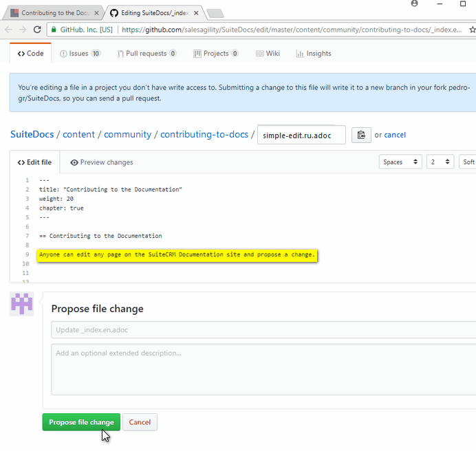Select the Edit file tab
Viewport: 476px width, 451px height.
34,162
